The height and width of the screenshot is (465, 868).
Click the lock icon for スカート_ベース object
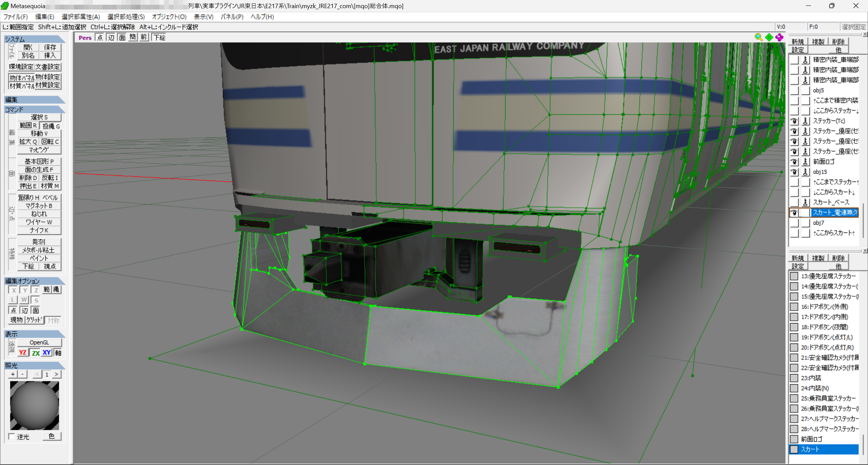pyautogui.click(x=806, y=202)
